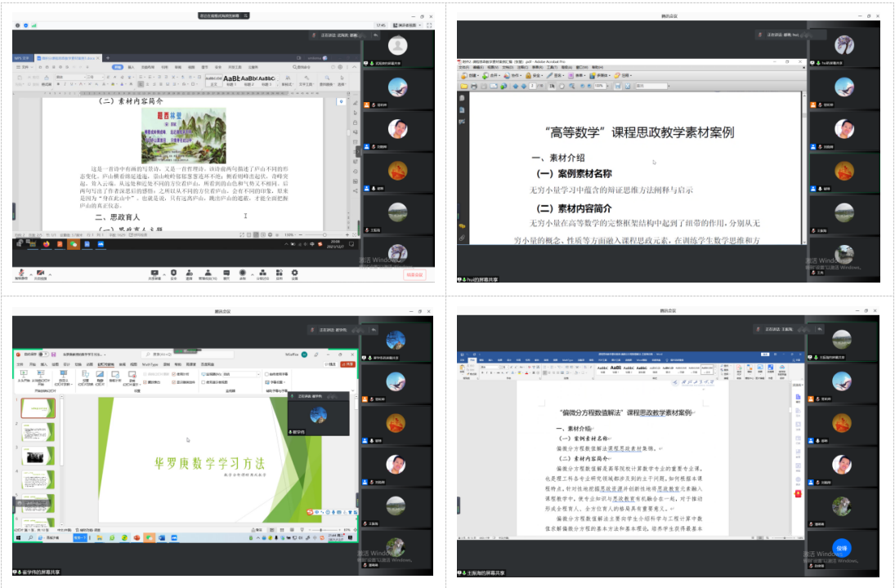This screenshot has height=588, width=895.
Task: Toggle 'Always Use Subtitles' checkbox in PowerPoint
Action: tap(266, 373)
